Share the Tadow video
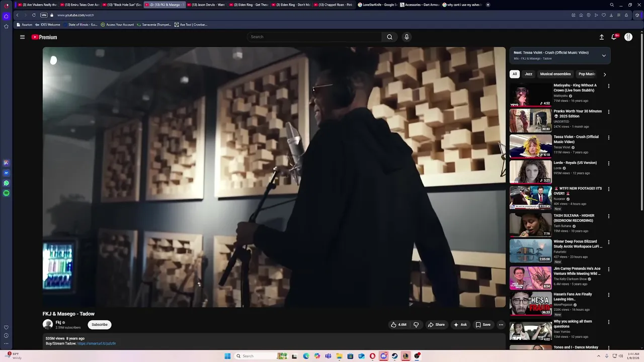644x362 pixels. (x=436, y=325)
